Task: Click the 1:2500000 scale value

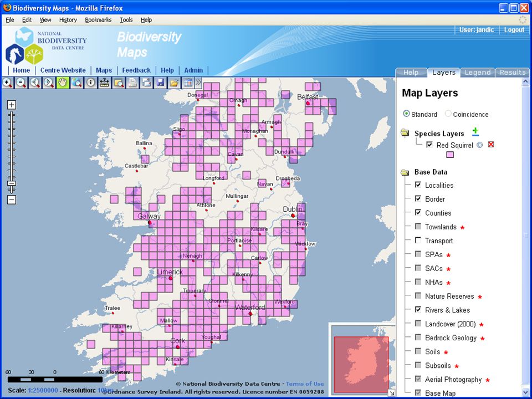Action: click(x=43, y=390)
